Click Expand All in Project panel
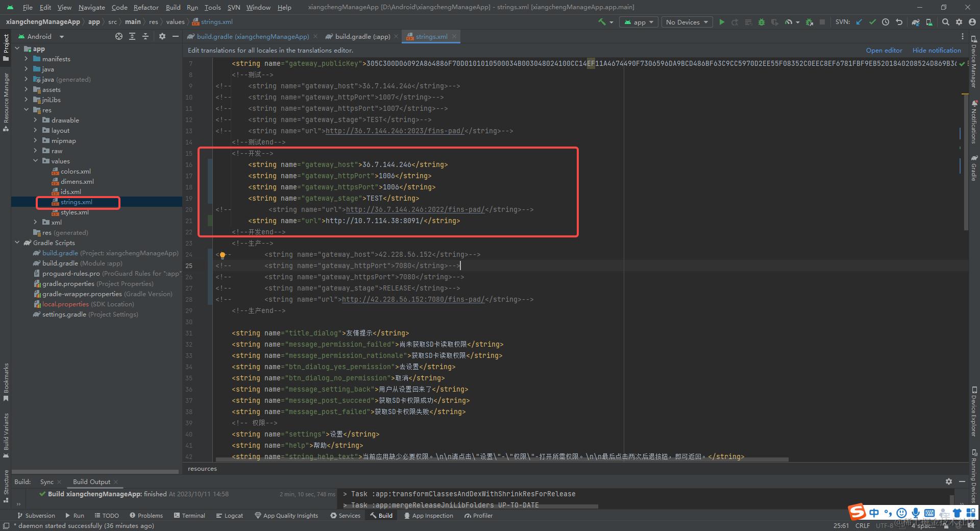980x531 pixels. tap(132, 36)
